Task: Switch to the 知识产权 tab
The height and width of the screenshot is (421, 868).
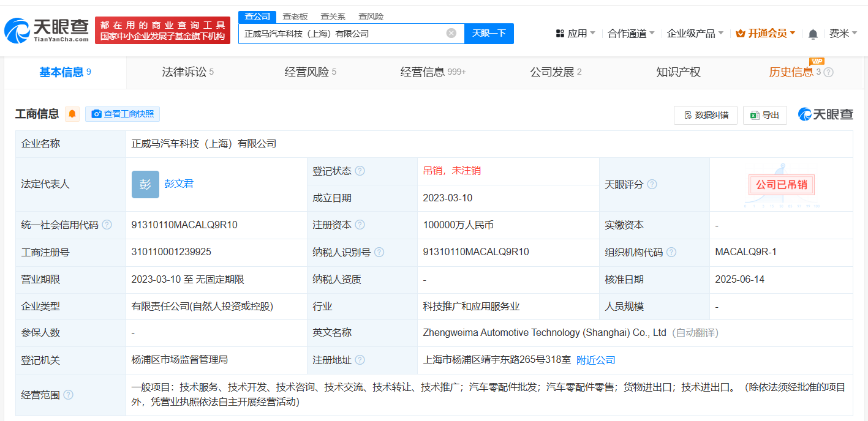Action: click(x=678, y=72)
